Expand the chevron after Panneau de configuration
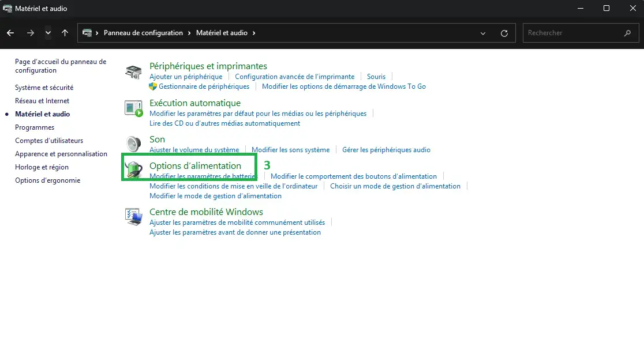 189,33
